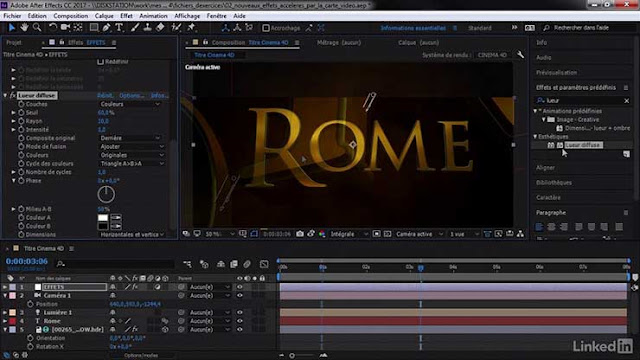The height and width of the screenshot is (360, 640).
Task: Open the Intégrale resolution dropdown
Action: (x=349, y=234)
